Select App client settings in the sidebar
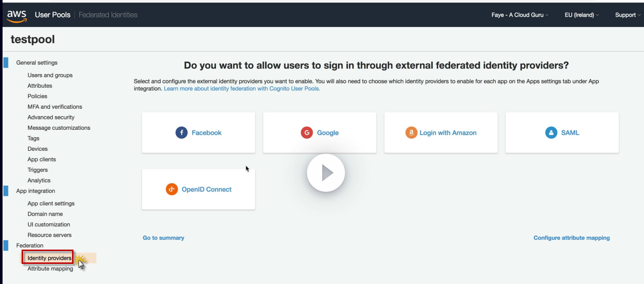Screen dimensions: 644x284 [x=51, y=203]
